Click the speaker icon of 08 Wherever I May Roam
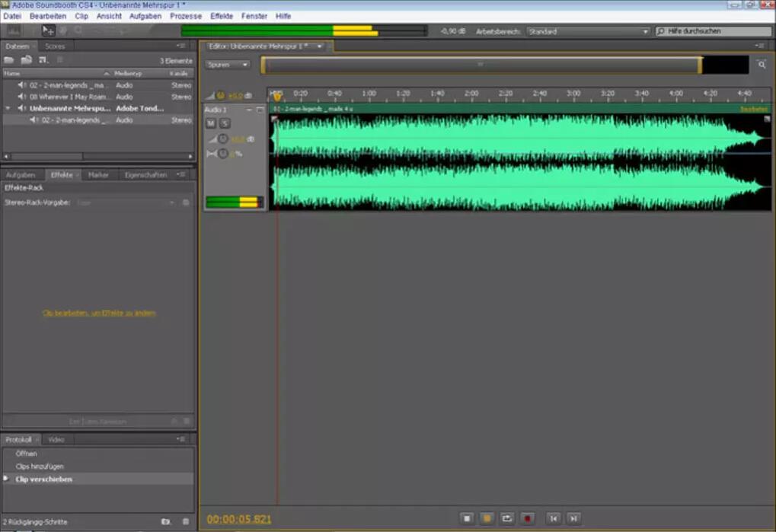The height and width of the screenshot is (532, 776). coord(22,97)
